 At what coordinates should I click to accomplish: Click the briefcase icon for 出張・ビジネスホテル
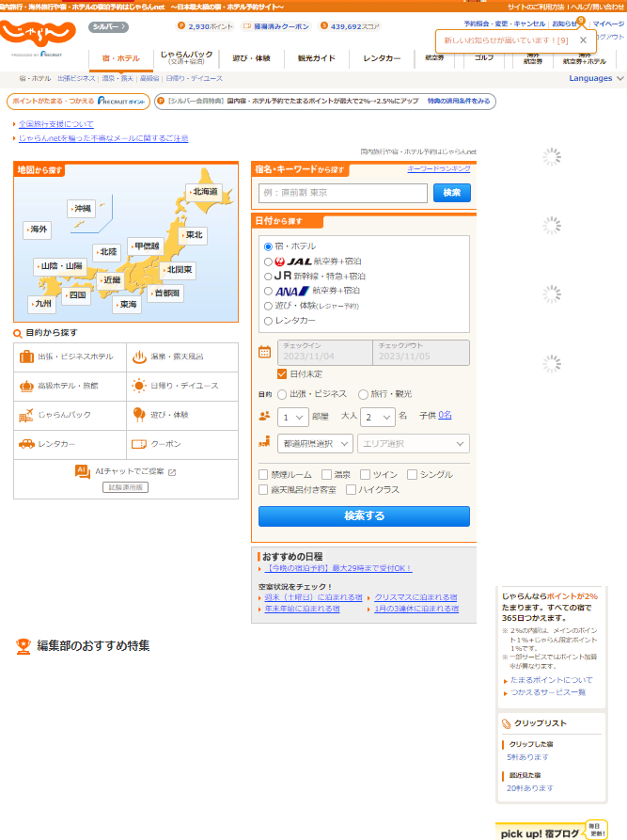26,357
